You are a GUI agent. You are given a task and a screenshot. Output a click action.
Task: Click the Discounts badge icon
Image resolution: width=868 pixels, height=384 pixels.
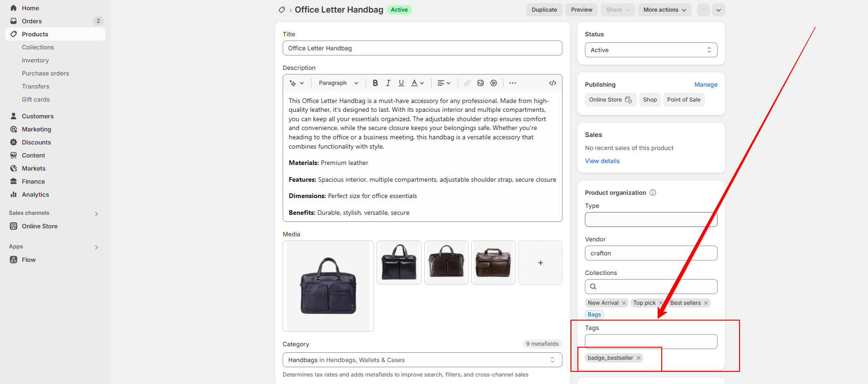coord(14,142)
